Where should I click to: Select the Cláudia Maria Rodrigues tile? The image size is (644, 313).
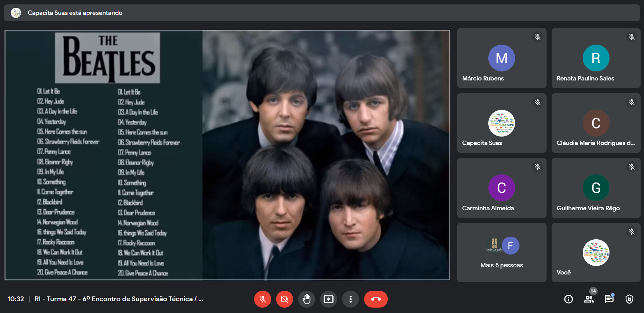pyautogui.click(x=596, y=123)
